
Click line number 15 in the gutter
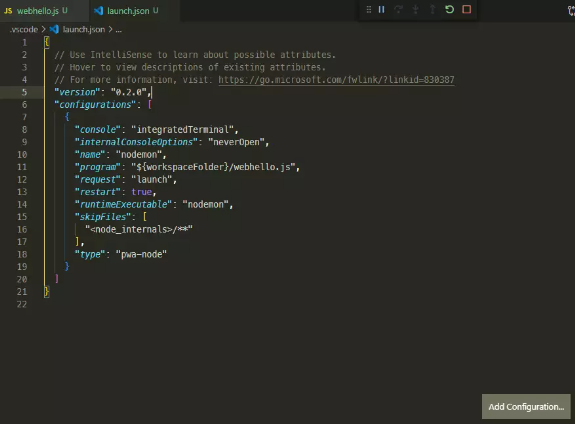point(22,217)
